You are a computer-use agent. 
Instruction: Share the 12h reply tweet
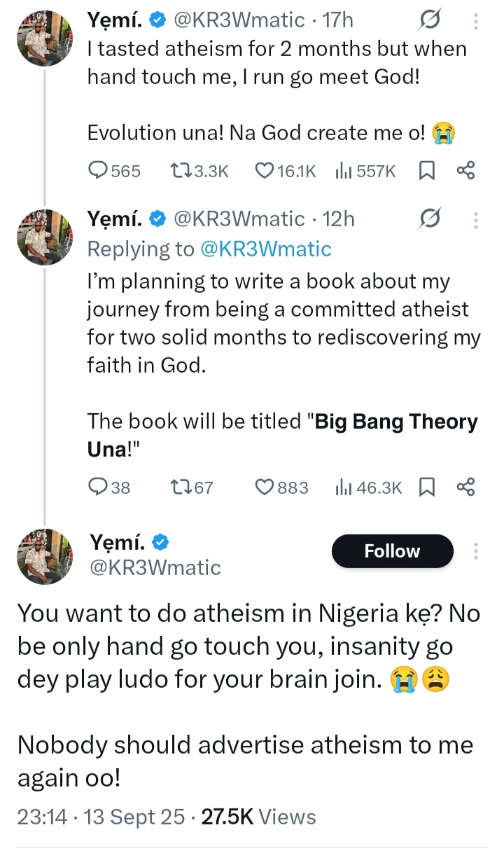pyautogui.click(x=465, y=487)
